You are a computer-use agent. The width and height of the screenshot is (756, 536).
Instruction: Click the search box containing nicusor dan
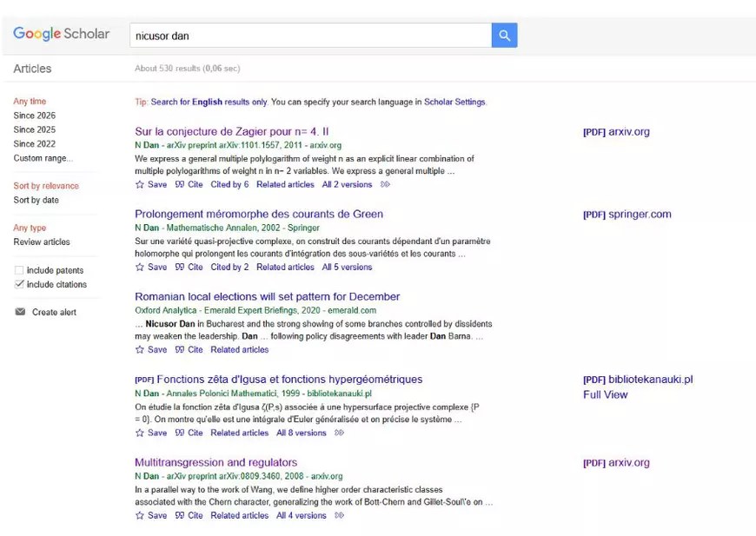310,36
